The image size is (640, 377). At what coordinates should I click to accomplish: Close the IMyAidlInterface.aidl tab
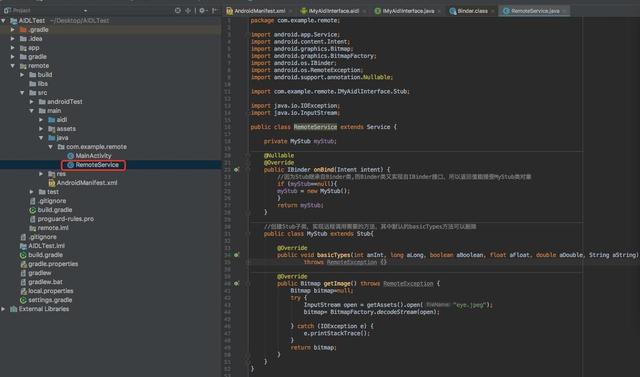tap(364, 11)
